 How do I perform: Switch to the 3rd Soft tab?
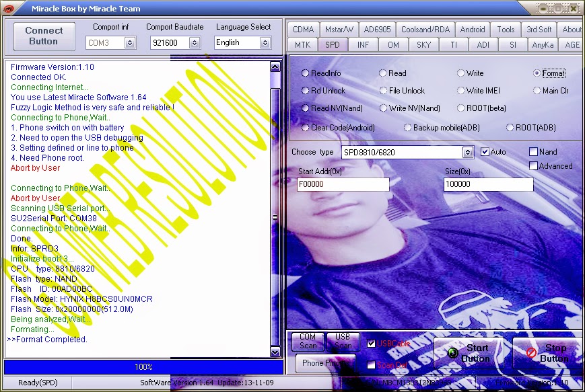[x=539, y=30]
